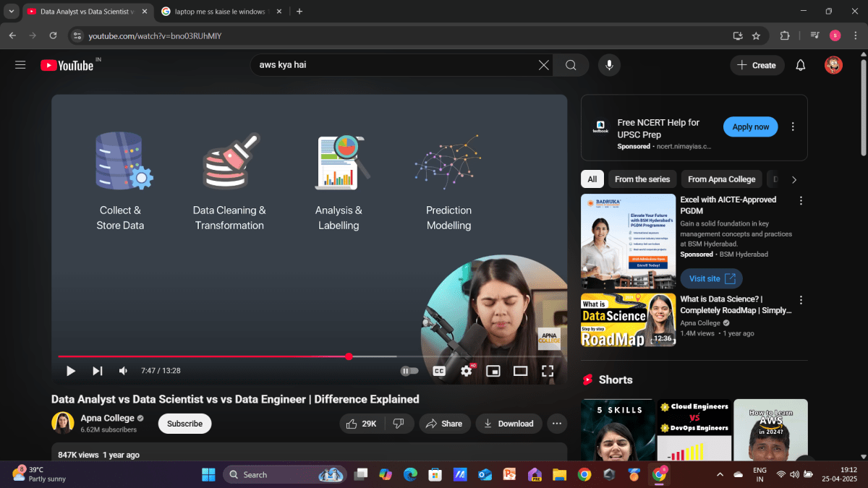Toggle the autoplay switch in the player
868x488 pixels.
(x=409, y=371)
